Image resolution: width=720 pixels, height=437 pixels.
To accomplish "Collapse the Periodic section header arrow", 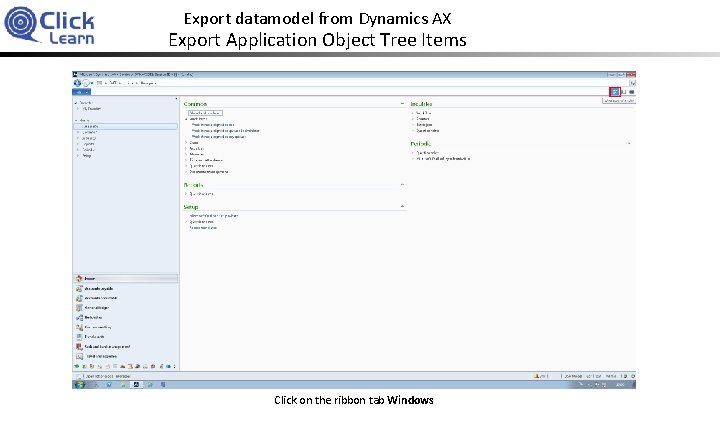I will click(x=629, y=144).
